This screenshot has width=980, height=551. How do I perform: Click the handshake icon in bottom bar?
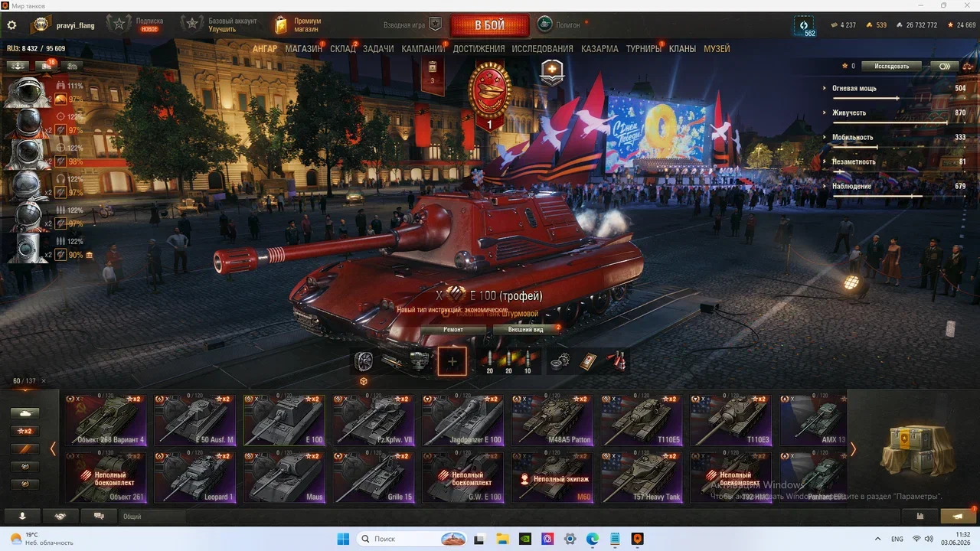pos(60,516)
